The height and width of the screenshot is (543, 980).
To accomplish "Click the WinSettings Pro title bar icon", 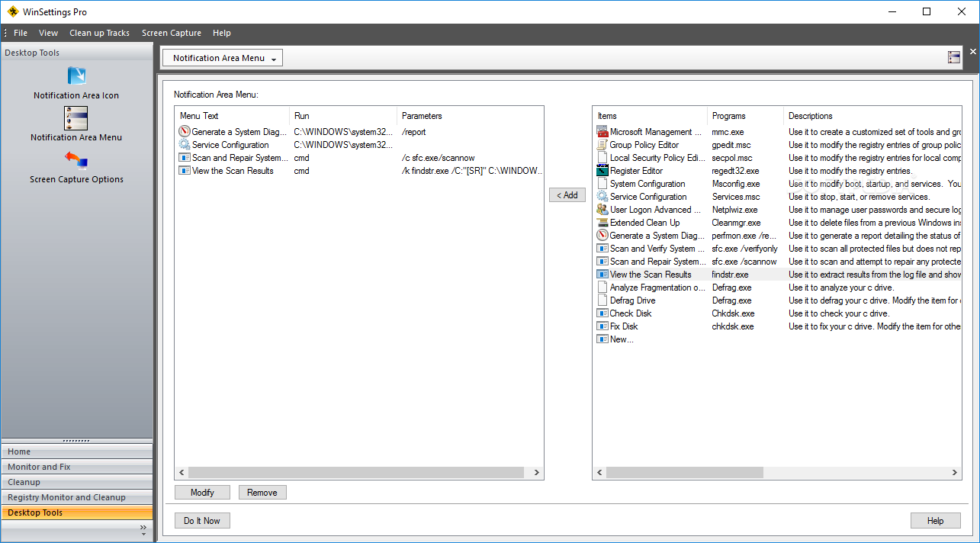I will coord(13,11).
